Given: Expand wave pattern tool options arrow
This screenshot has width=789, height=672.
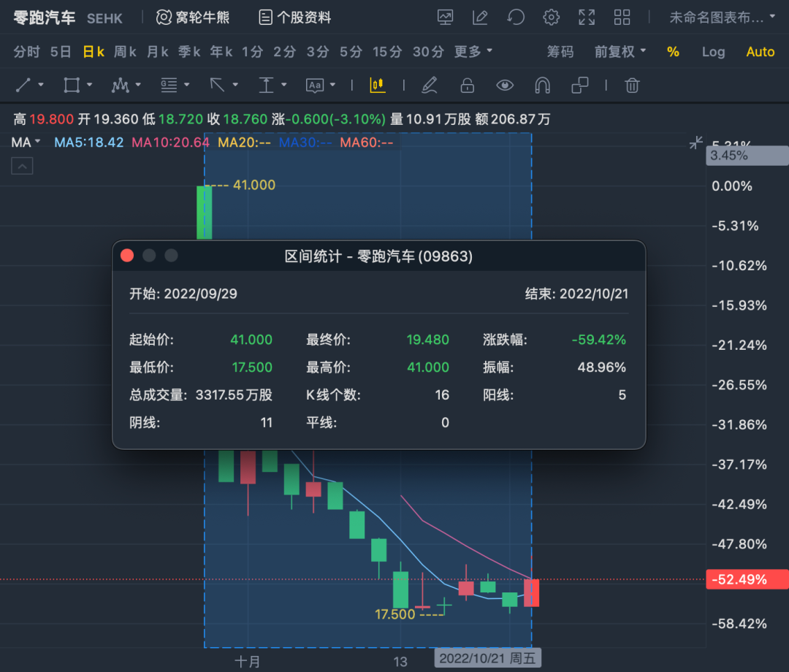Looking at the screenshot, I should [138, 85].
